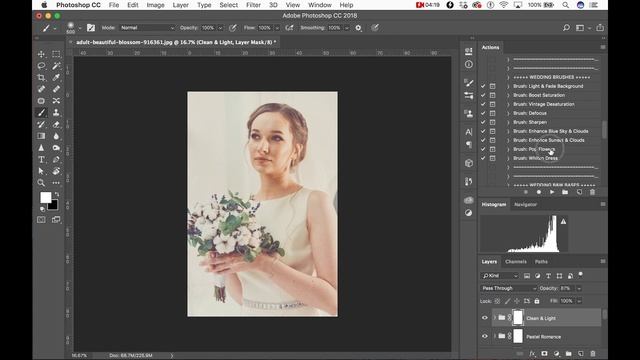Select the Lasso tool
This screenshot has width=640, height=360.
(41, 66)
